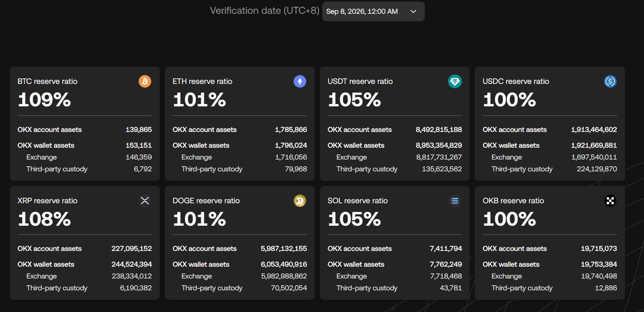The height and width of the screenshot is (312, 644).
Task: Click OKB third-party custody value 12,886
Action: [x=606, y=288]
